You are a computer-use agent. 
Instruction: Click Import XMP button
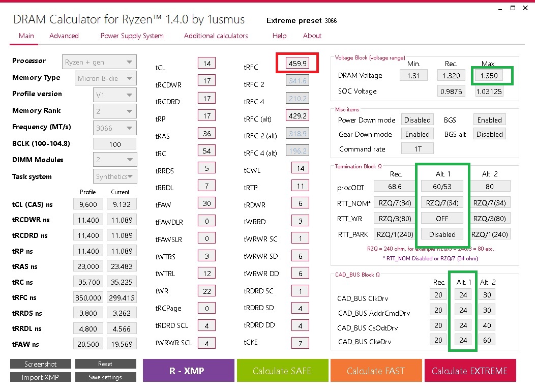tap(41, 377)
